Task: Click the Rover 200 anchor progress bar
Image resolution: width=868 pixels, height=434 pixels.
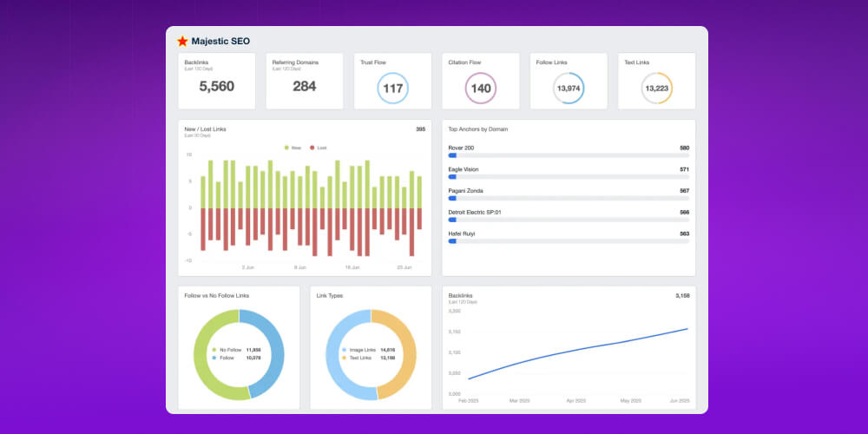Action: pyautogui.click(x=569, y=155)
